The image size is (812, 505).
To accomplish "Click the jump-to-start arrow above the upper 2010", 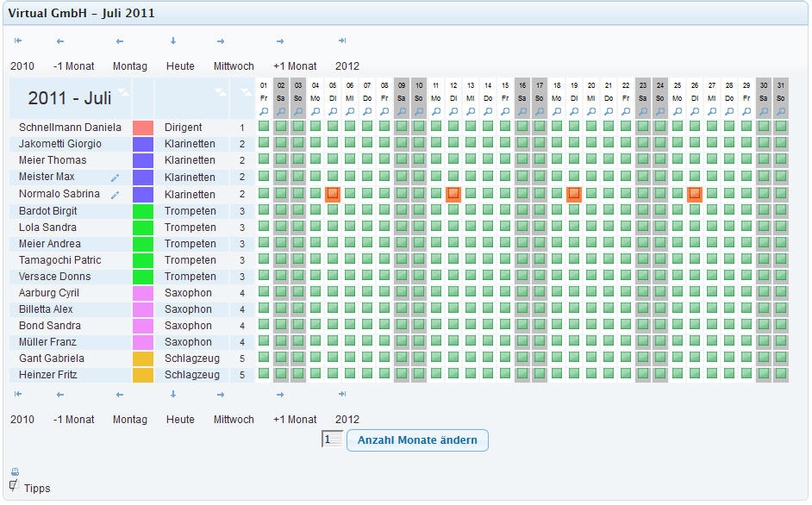I will click(18, 41).
